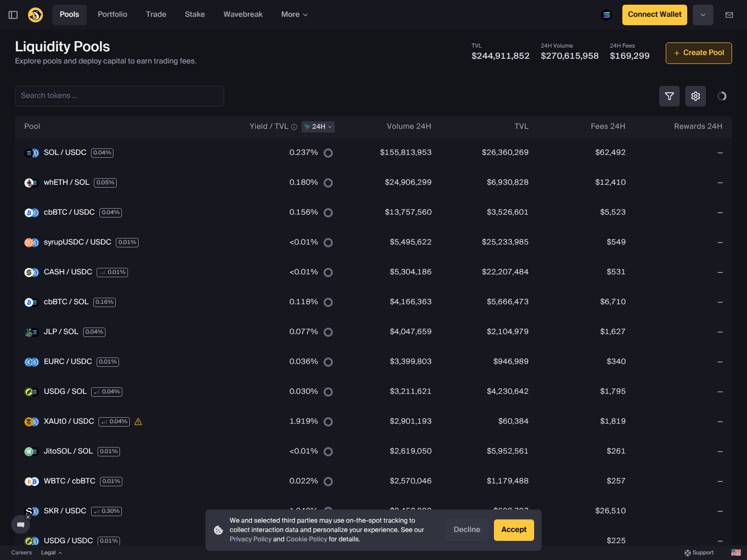
Task: Click the Connect Wallet button
Action: pyautogui.click(x=655, y=15)
